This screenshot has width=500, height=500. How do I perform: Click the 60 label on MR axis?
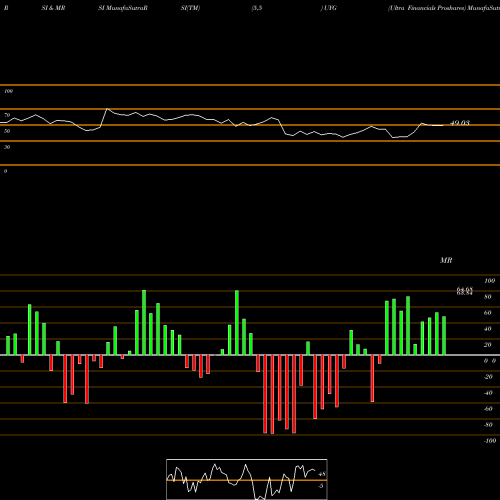(x=488, y=313)
